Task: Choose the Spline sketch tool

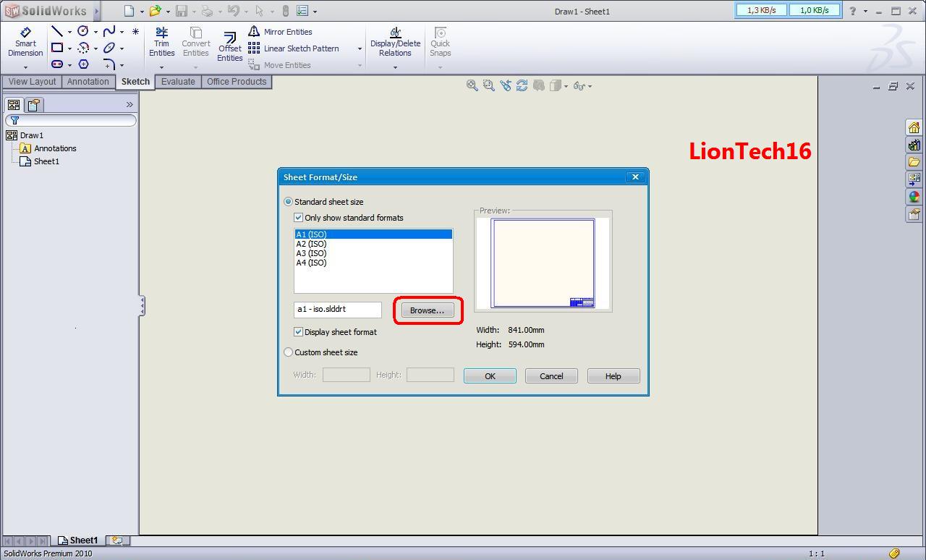Action: 109,31
